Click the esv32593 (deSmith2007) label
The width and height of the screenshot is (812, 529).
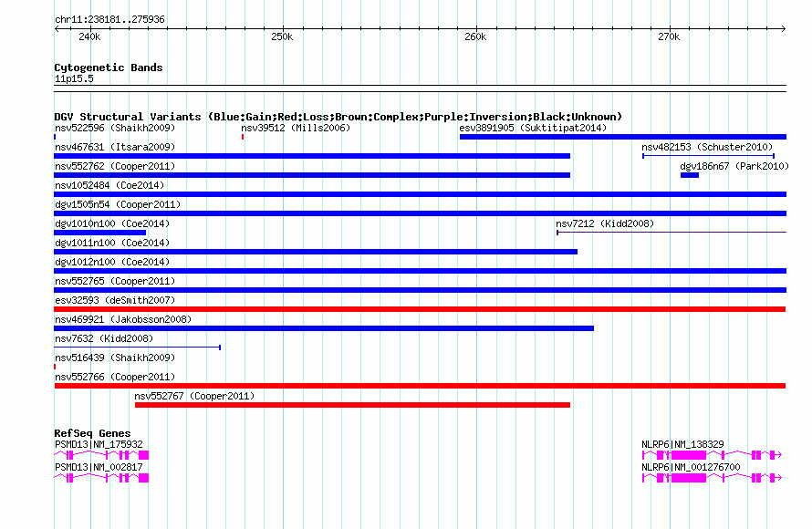[115, 300]
